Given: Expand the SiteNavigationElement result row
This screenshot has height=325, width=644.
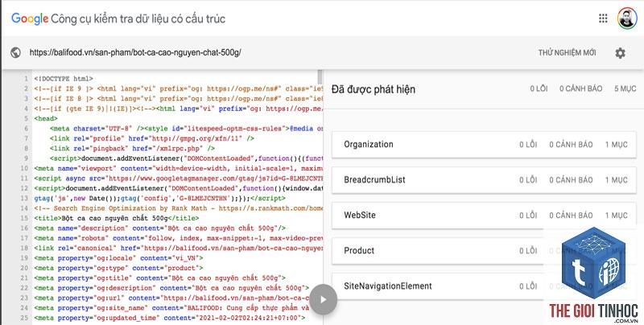Looking at the screenshot, I should point(484,286).
